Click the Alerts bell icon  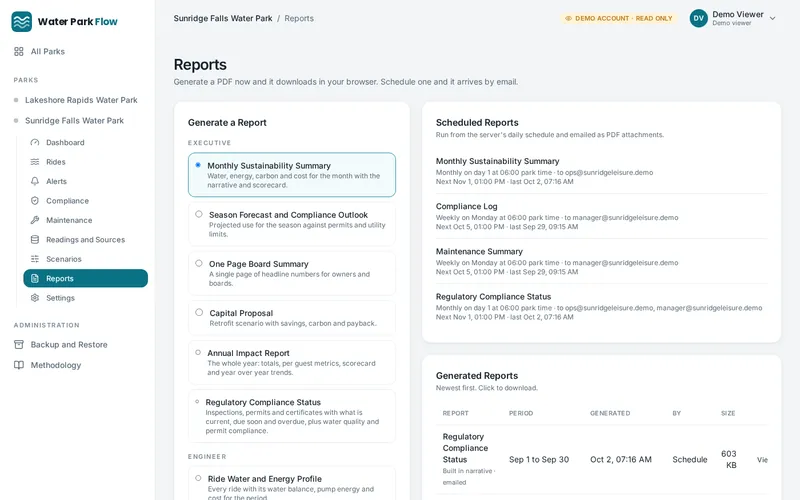[x=35, y=181]
